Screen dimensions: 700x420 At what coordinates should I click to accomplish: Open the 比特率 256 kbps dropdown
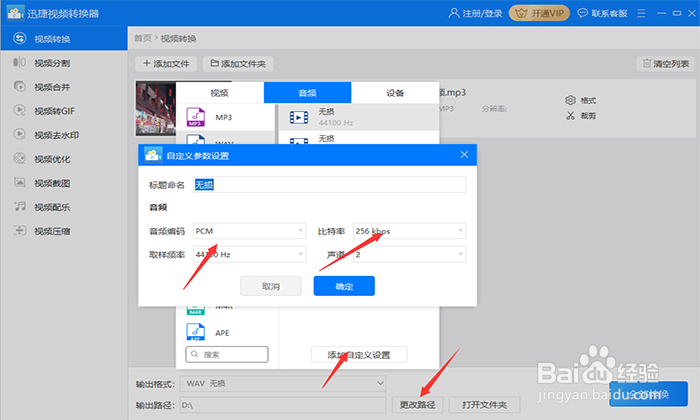(409, 231)
